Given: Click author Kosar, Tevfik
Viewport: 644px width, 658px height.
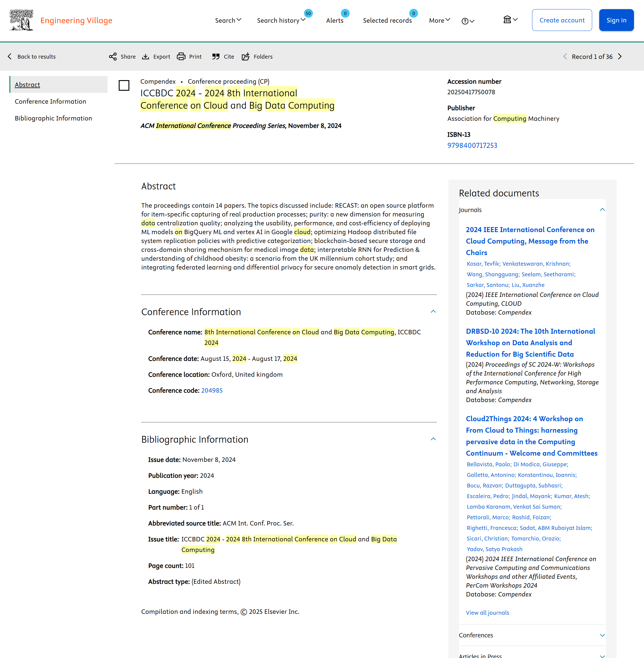Looking at the screenshot, I should [483, 264].
